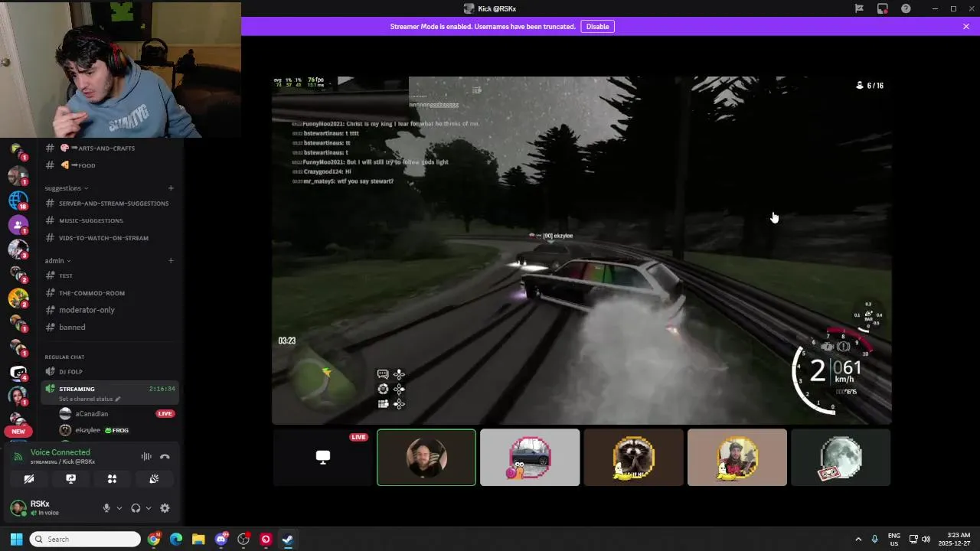Image resolution: width=980 pixels, height=551 pixels.
Task: Open the taskbar volume icon
Action: tap(926, 540)
